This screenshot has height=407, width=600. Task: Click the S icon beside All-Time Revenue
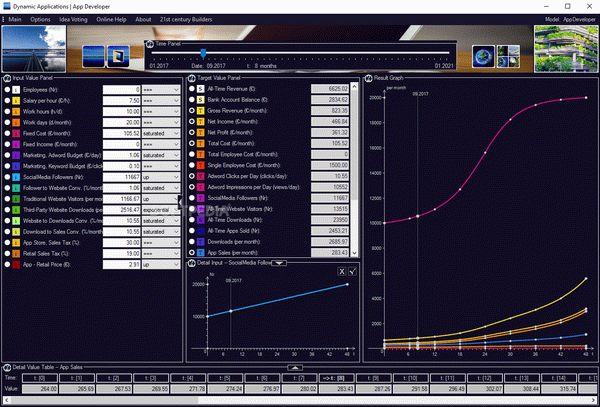[x=201, y=89]
